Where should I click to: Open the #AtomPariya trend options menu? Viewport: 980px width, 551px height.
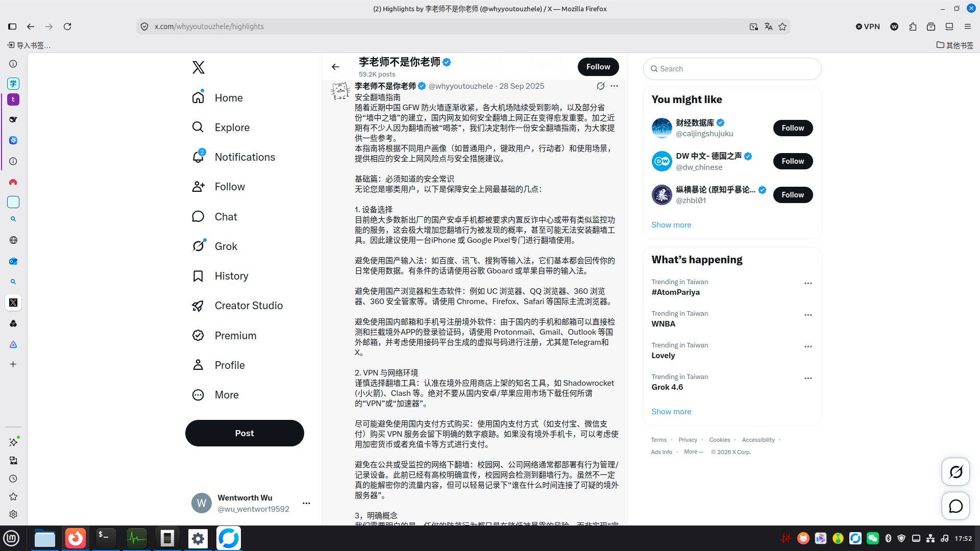tap(808, 283)
